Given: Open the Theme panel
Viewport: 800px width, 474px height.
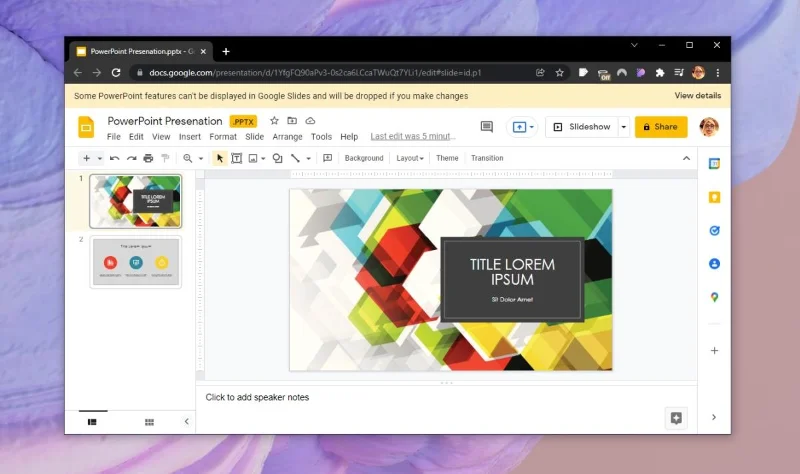Looking at the screenshot, I should 447,158.
